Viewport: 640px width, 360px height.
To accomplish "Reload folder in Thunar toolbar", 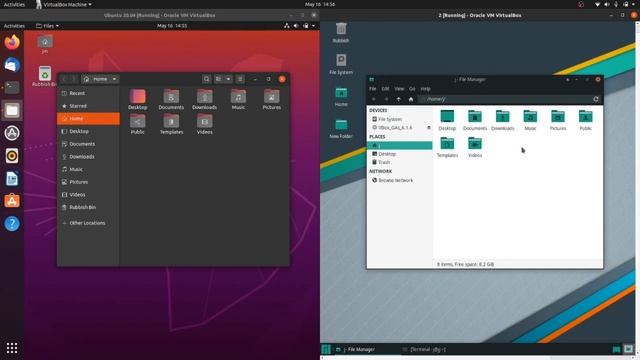I will point(596,99).
